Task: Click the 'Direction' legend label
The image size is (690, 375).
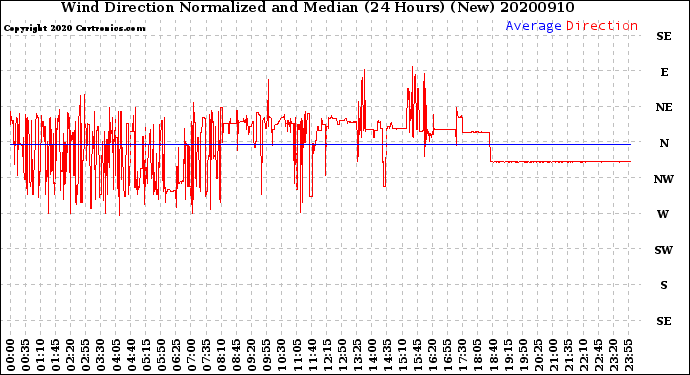Action: coord(602,26)
